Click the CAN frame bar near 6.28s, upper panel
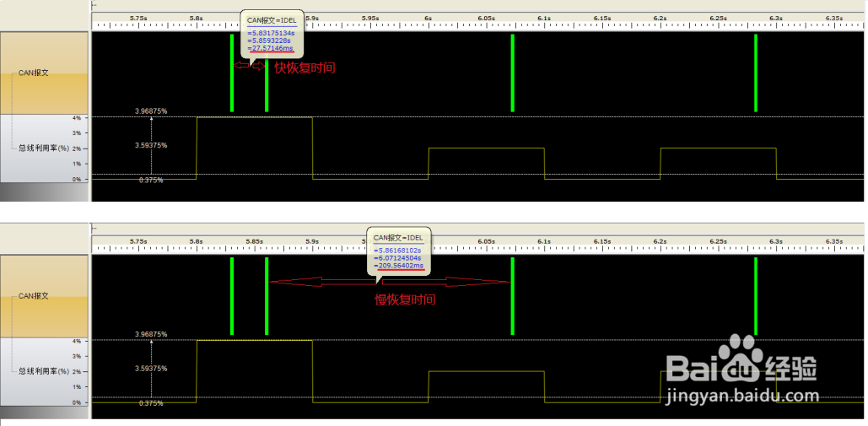This screenshot has height=426, width=868. pyautogui.click(x=756, y=73)
